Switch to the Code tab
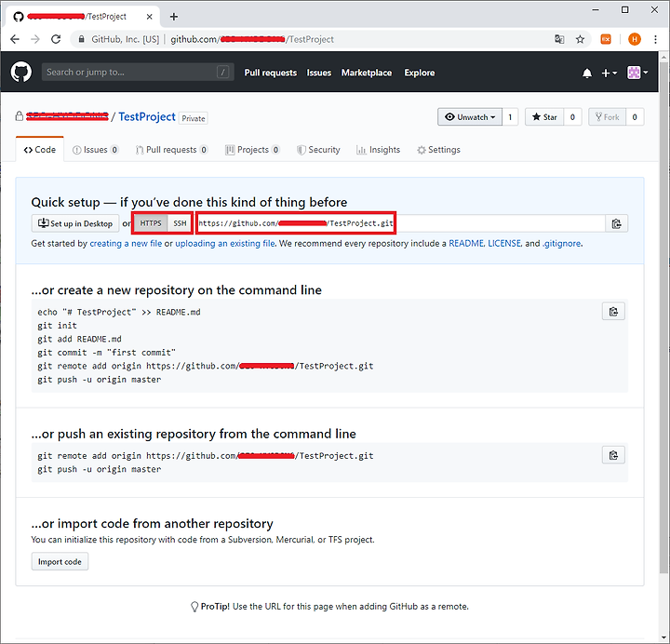The height and width of the screenshot is (644, 670). (40, 150)
